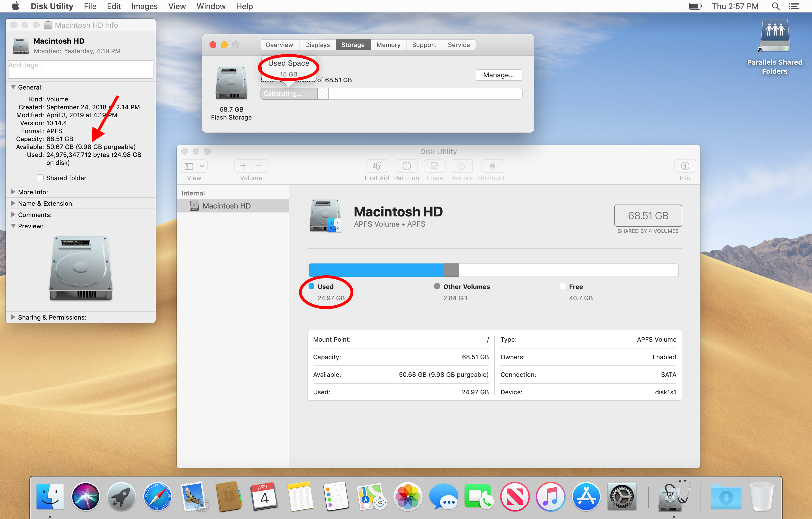Click the Partition toolbar icon
This screenshot has height=519, width=812.
[x=406, y=166]
